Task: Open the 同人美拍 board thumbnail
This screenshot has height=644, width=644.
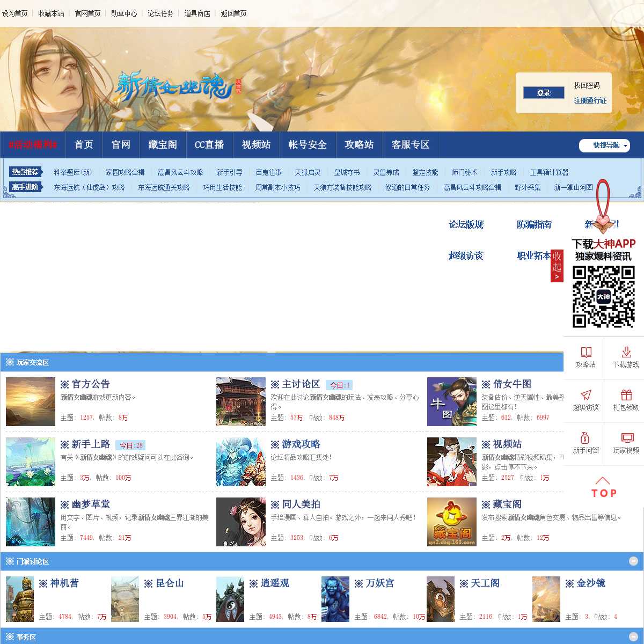Action: (241, 522)
